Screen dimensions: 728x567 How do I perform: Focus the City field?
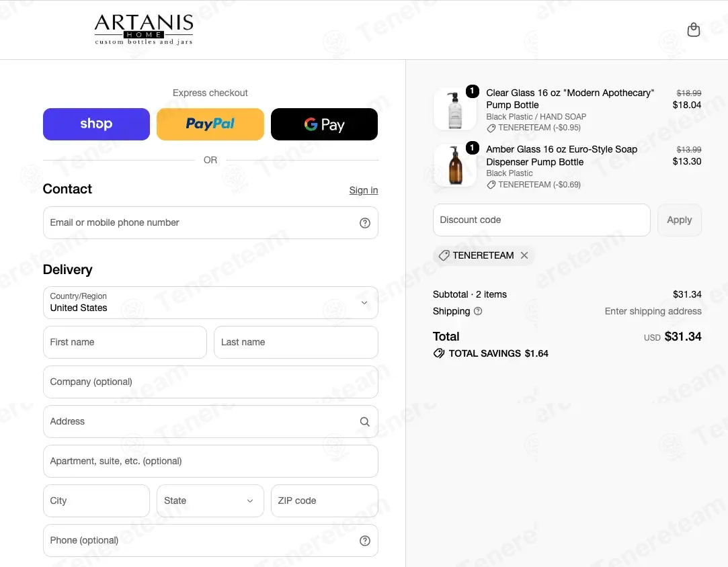96,500
